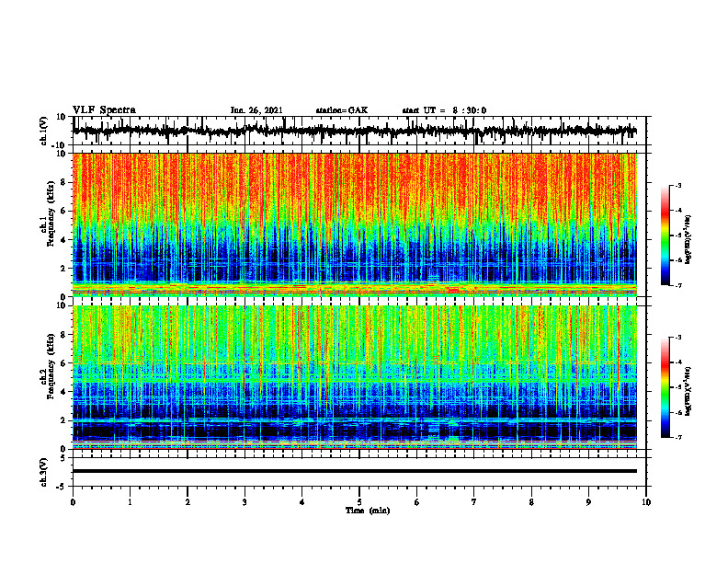Click the ch.1 waveform trace panel
The width and height of the screenshot is (728, 563).
[359, 131]
